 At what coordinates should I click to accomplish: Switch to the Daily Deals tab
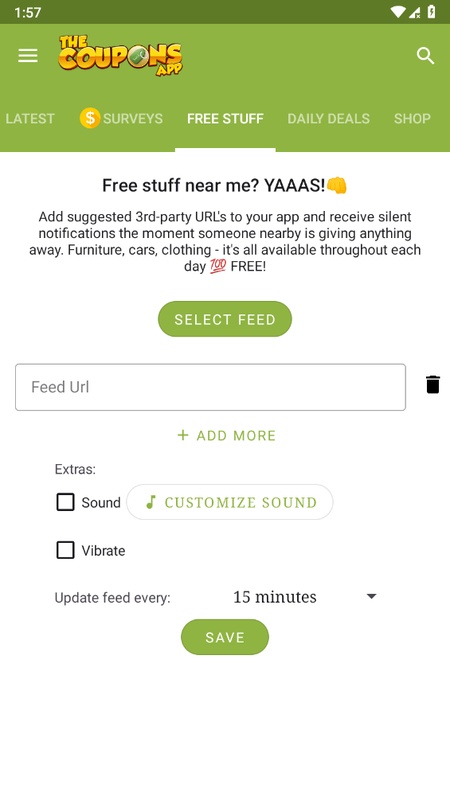[329, 118]
